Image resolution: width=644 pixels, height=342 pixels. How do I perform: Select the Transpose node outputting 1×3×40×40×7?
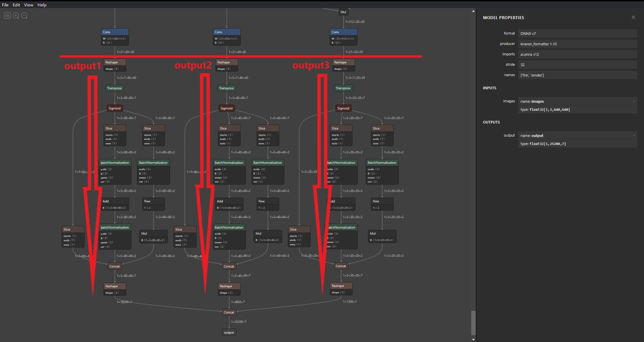point(226,88)
